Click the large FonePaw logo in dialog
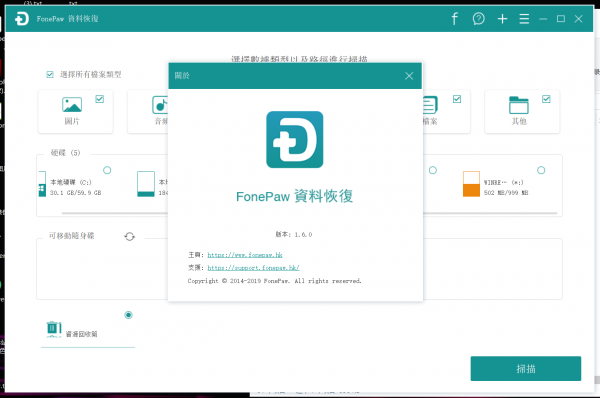This screenshot has height=398, width=600. click(x=295, y=139)
